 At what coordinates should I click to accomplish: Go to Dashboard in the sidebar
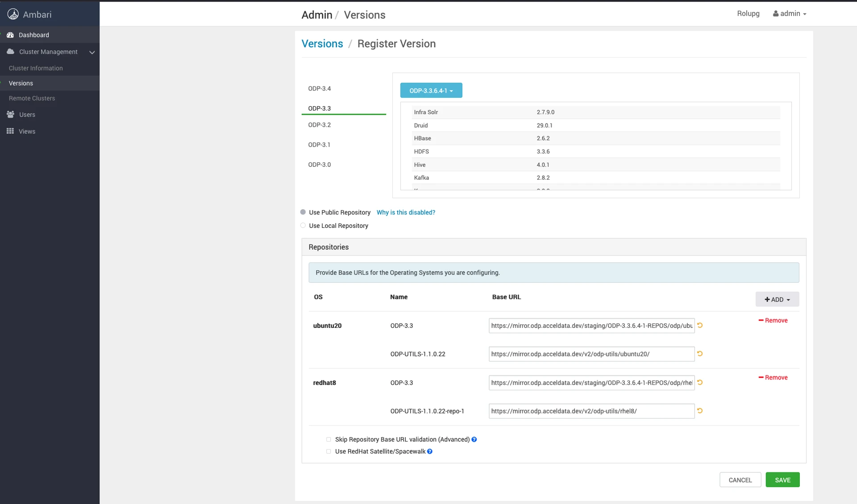click(33, 35)
